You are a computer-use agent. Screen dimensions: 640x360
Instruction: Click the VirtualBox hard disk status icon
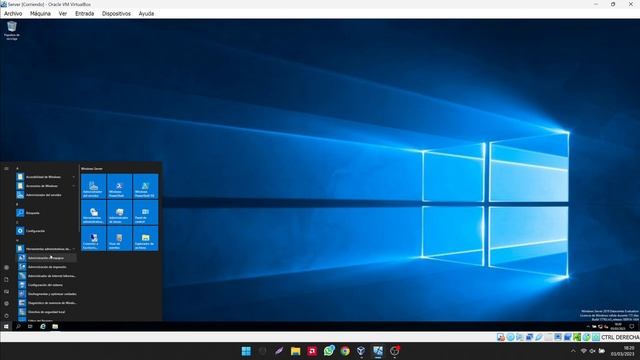pyautogui.click(x=501, y=337)
